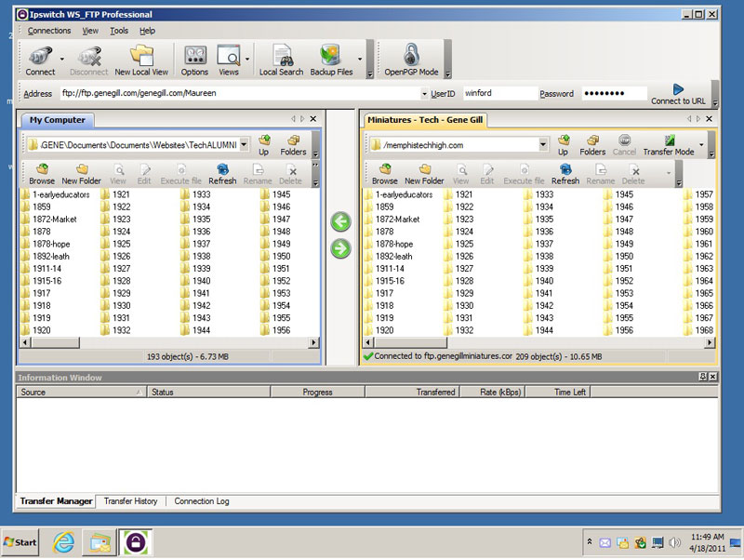Open New Local View
Image resolution: width=744 pixels, height=560 pixels.
pyautogui.click(x=141, y=60)
